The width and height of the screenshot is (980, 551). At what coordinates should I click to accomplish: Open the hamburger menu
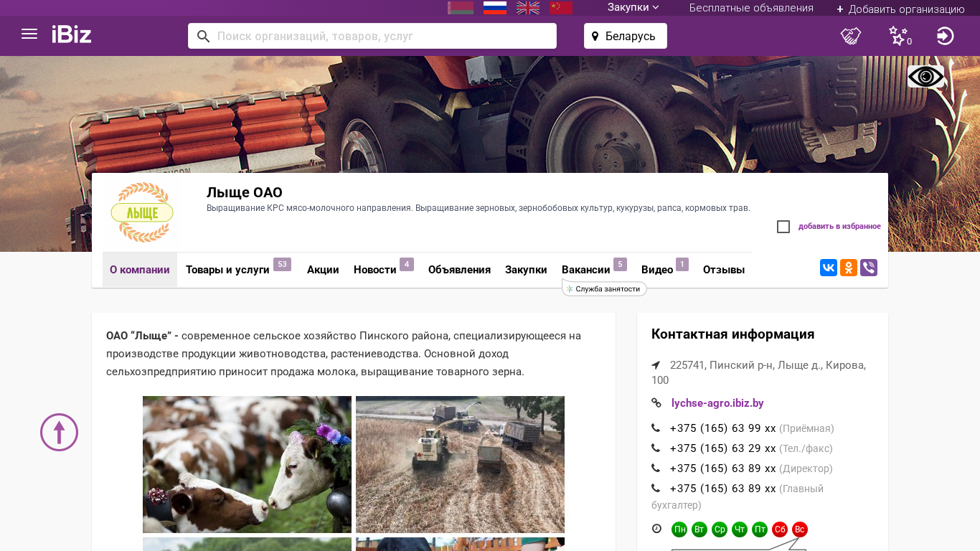[29, 34]
